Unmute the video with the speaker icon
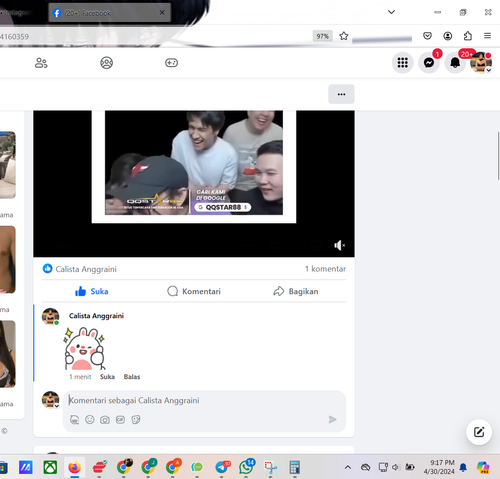Screen dimensions: 500x479 339,246
